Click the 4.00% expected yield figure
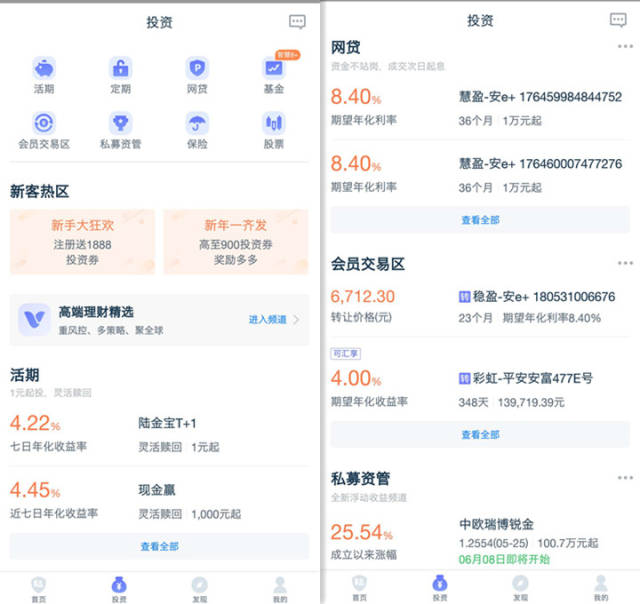Image resolution: width=640 pixels, height=604 pixels. [356, 378]
